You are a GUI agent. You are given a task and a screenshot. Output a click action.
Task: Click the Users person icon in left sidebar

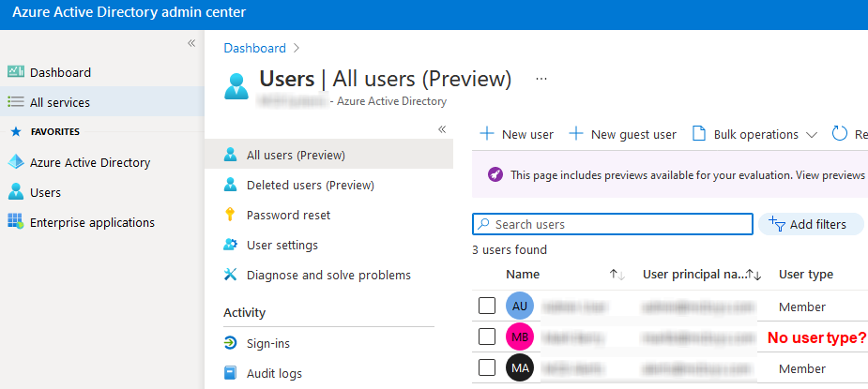pos(16,192)
